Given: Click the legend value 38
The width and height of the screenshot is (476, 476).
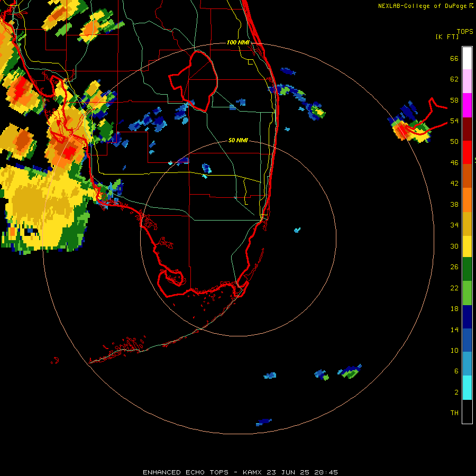Looking at the screenshot, I should point(454,204).
